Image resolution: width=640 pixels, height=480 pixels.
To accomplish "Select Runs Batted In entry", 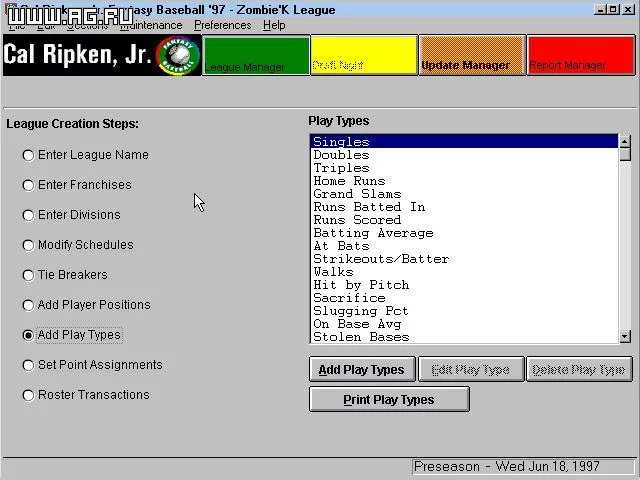I will pyautogui.click(x=464, y=207).
